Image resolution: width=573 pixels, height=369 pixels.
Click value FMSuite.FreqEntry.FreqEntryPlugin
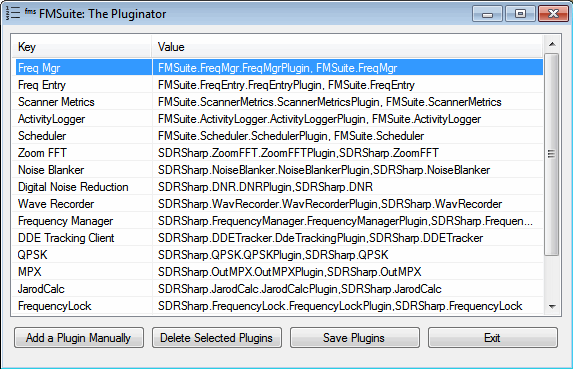(286, 85)
